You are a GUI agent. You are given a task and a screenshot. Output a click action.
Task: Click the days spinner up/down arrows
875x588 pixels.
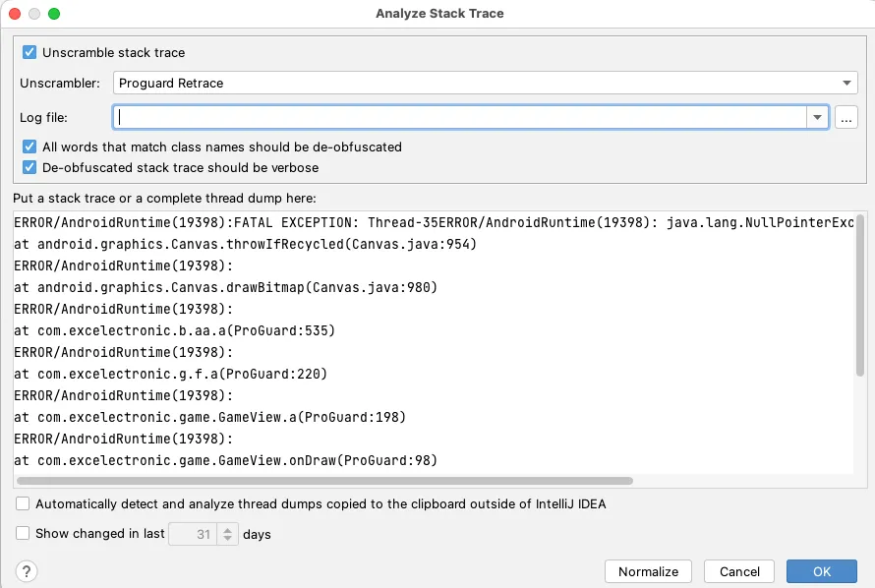point(228,534)
